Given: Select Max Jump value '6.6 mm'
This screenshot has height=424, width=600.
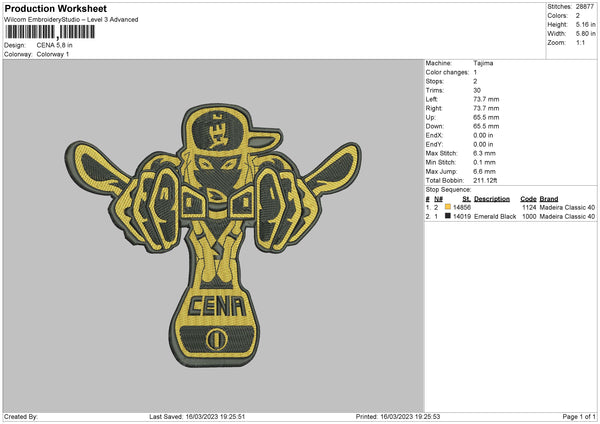Looking at the screenshot, I should pos(484,171).
